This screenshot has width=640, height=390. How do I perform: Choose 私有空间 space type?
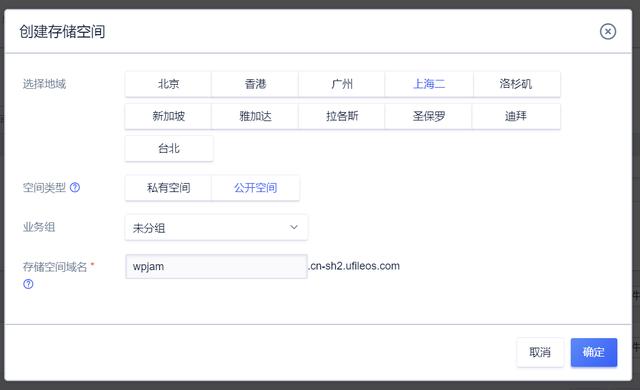[x=168, y=188]
